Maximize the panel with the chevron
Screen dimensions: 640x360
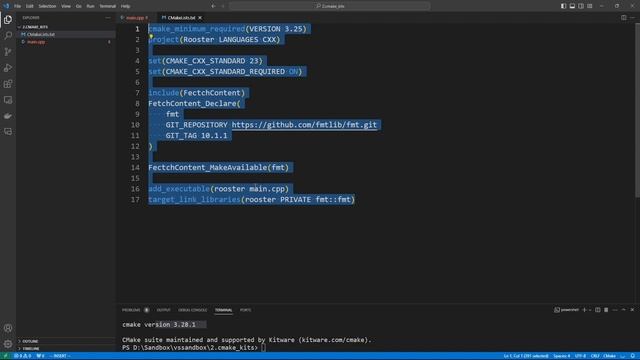[x=624, y=310]
